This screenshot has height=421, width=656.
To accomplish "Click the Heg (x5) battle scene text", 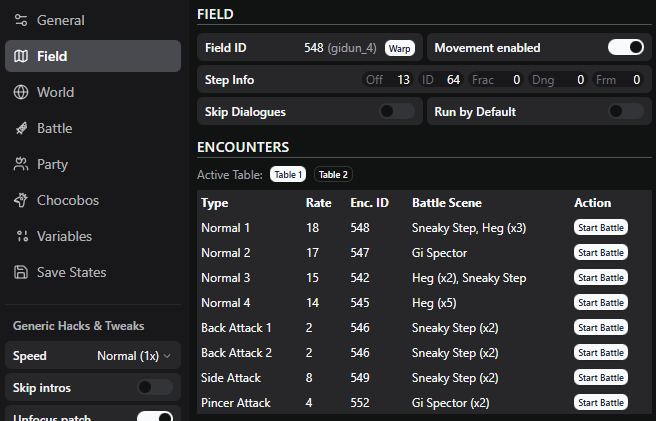I will (x=434, y=303).
